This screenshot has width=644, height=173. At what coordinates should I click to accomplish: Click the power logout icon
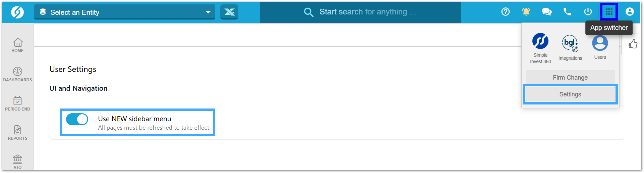(588, 12)
